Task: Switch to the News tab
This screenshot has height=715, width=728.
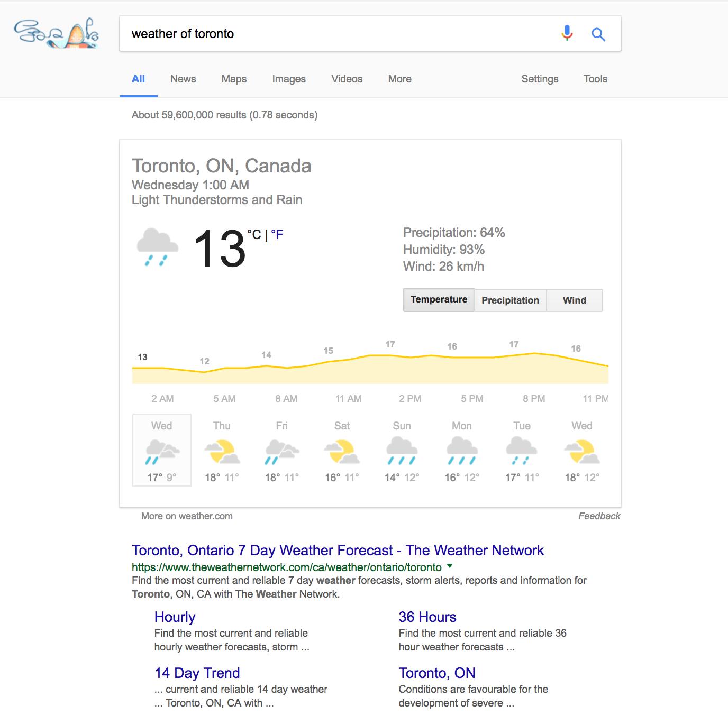Action: point(183,79)
